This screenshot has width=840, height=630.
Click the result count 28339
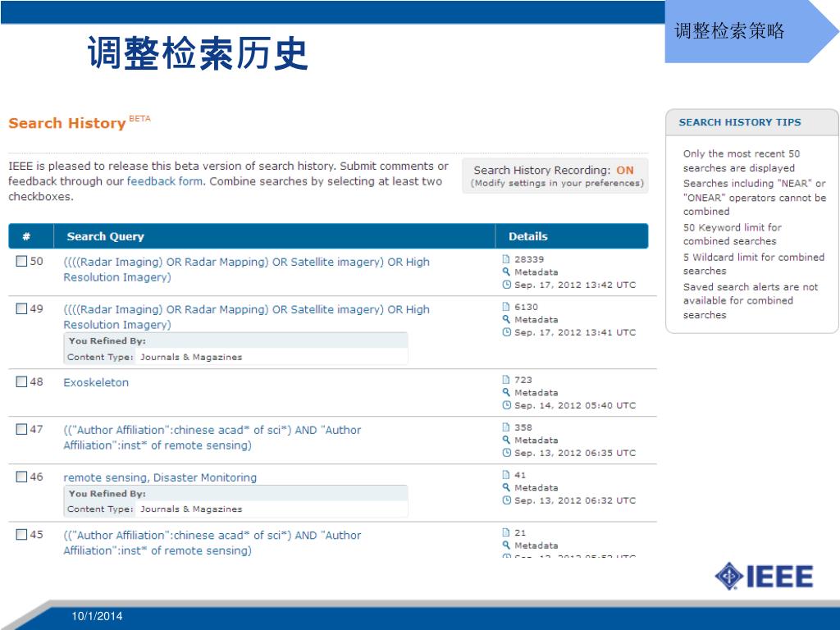click(x=529, y=259)
